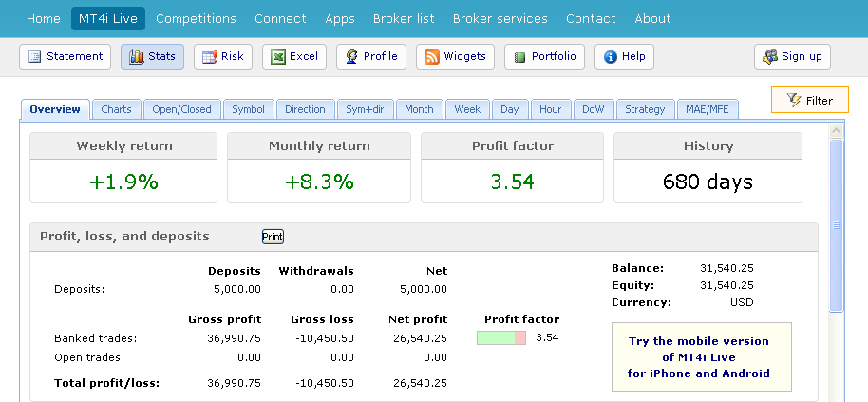The width and height of the screenshot is (868, 402).
Task: Select the Monthly return +8.3% value
Action: coord(319,182)
